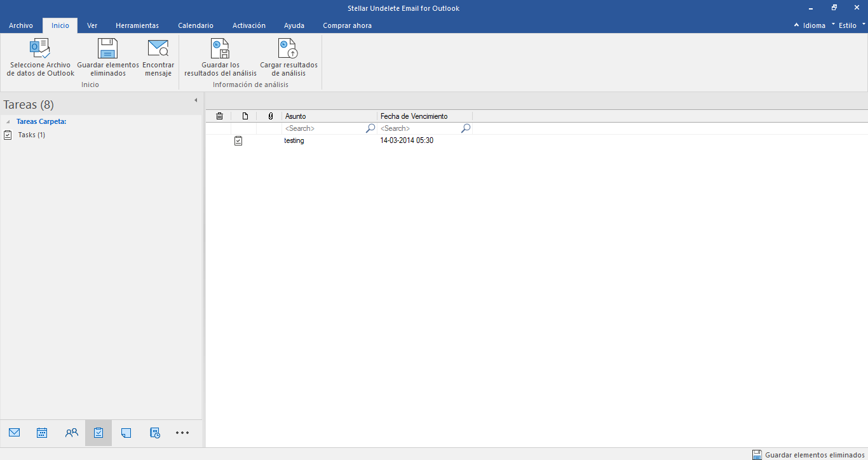Viewport: 868px width, 460px height.
Task: Open the Calendario ribbon tab
Action: (x=196, y=25)
